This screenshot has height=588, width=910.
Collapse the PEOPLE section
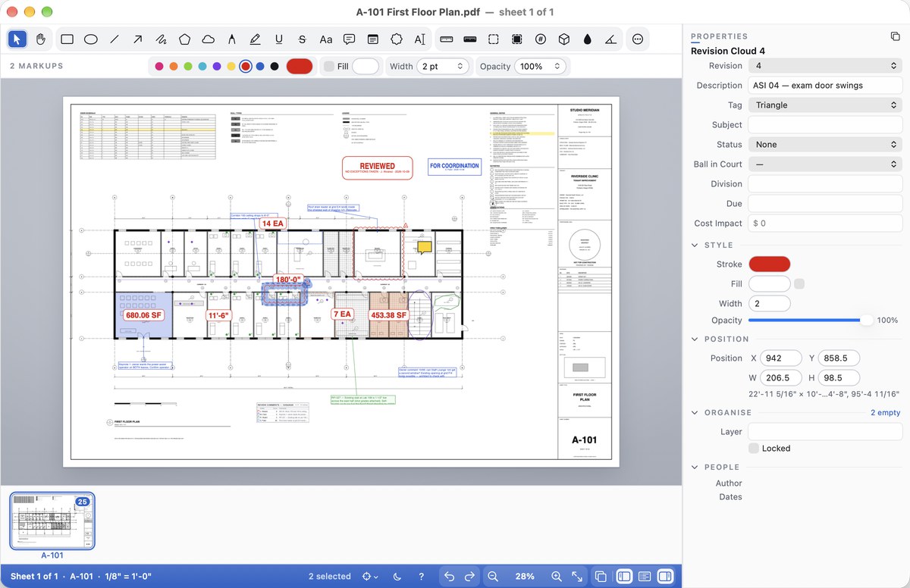click(695, 468)
